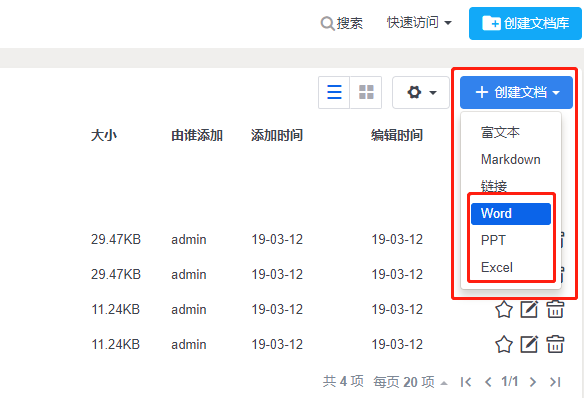Switch to list view
584x398 pixels.
[x=334, y=92]
